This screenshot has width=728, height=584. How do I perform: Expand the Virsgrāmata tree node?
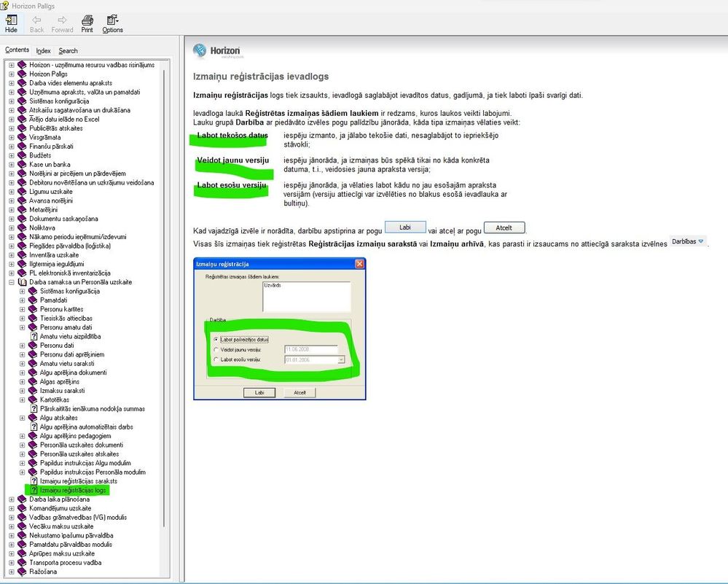pos(11,137)
